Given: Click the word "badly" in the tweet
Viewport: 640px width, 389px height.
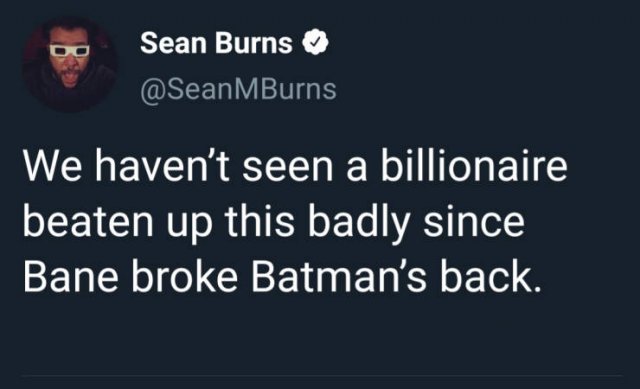Looking at the screenshot, I should coord(359,225).
